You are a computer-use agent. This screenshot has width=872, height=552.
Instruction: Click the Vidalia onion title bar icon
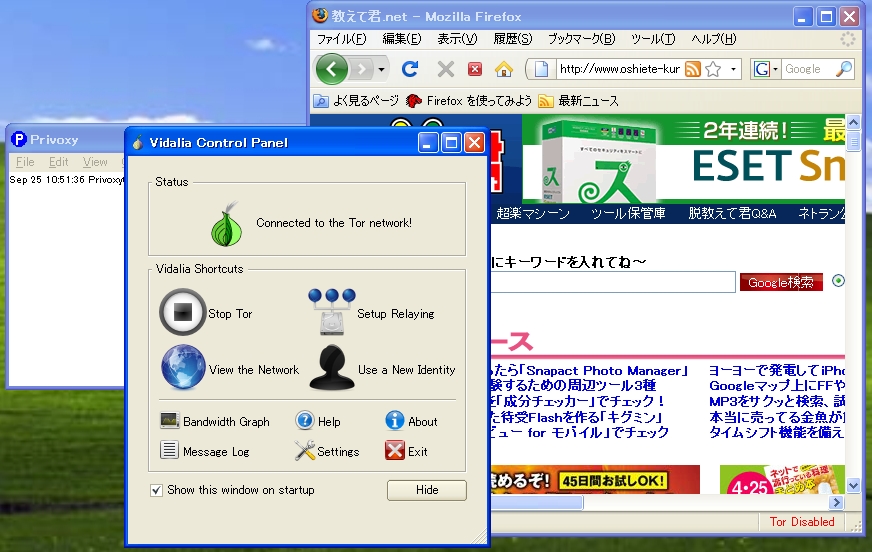click(138, 142)
